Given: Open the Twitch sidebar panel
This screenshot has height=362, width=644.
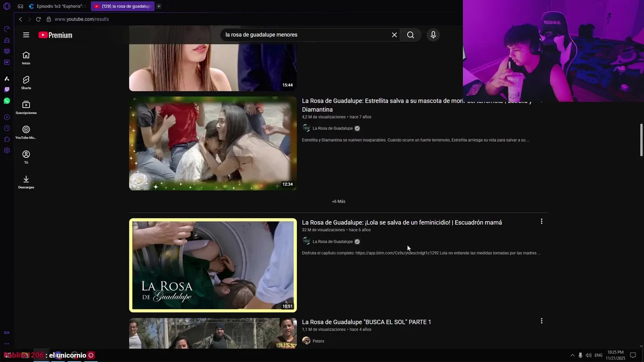Looking at the screenshot, I should (x=7, y=89).
